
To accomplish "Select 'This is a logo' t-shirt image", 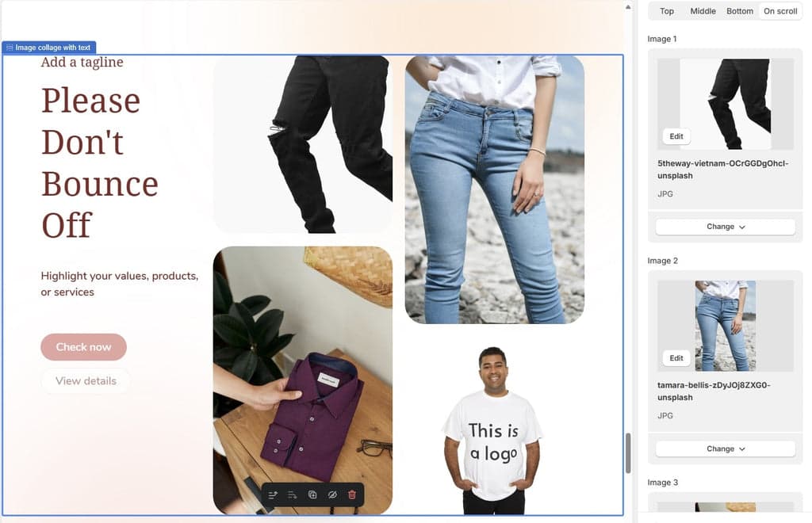I will click(492, 430).
